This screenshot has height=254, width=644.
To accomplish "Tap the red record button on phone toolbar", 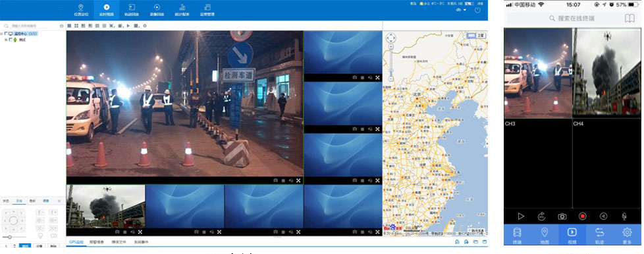I will [582, 216].
